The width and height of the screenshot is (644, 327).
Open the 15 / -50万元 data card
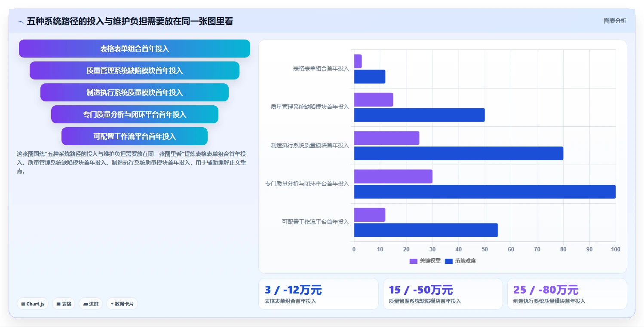[x=443, y=294]
